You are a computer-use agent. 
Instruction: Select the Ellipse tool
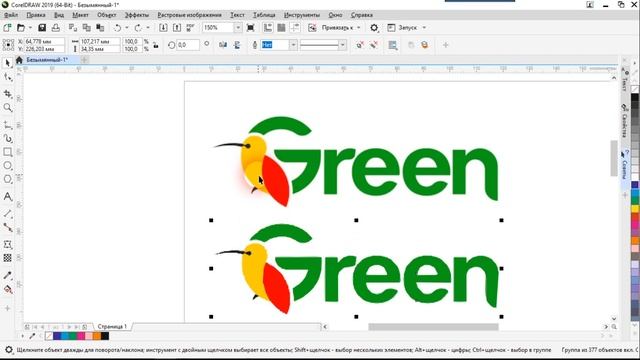(x=7, y=165)
